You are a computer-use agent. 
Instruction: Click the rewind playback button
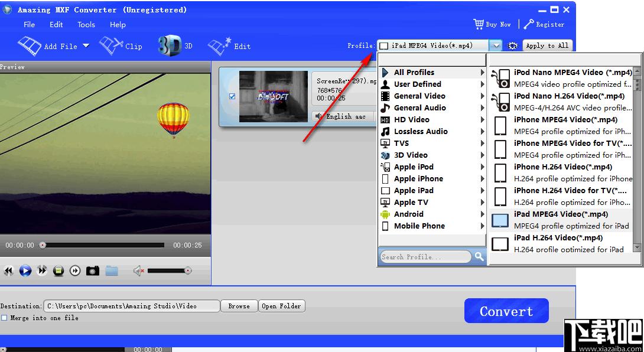click(9, 270)
